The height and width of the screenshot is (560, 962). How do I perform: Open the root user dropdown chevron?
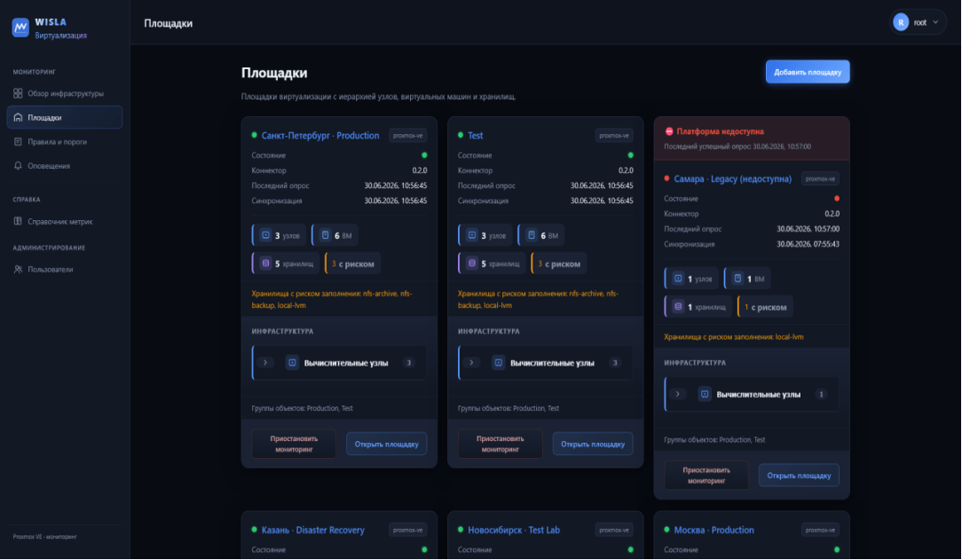(x=935, y=23)
